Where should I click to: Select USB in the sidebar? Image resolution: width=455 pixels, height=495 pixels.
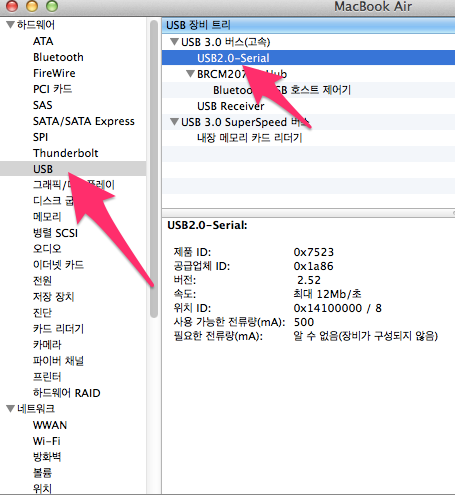click(x=73, y=169)
